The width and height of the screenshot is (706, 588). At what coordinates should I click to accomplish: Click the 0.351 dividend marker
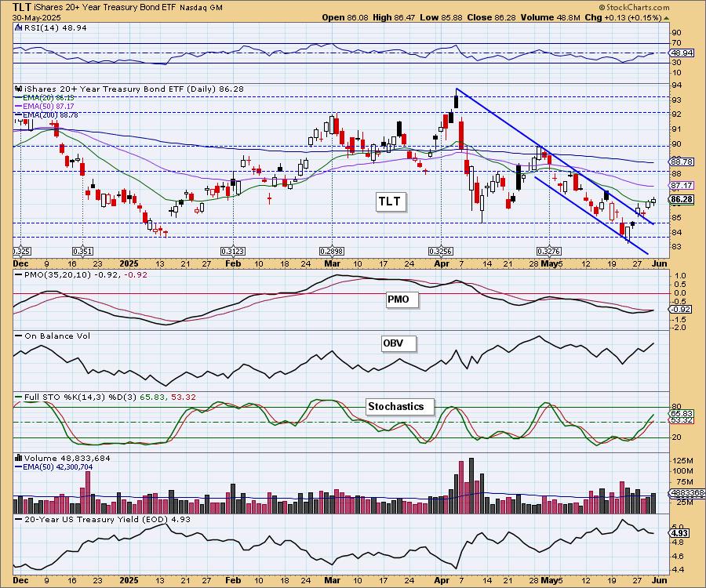click(x=82, y=251)
